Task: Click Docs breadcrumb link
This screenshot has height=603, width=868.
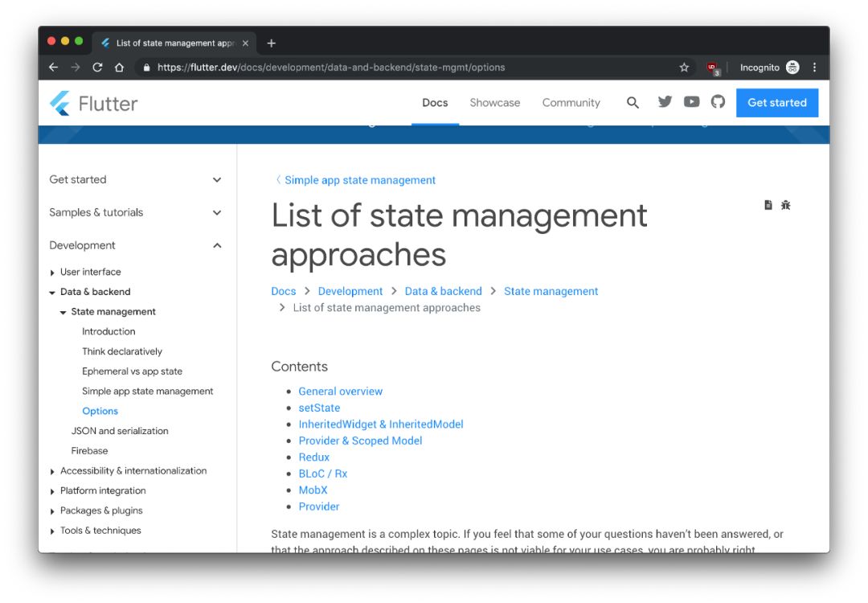Action: (x=284, y=291)
